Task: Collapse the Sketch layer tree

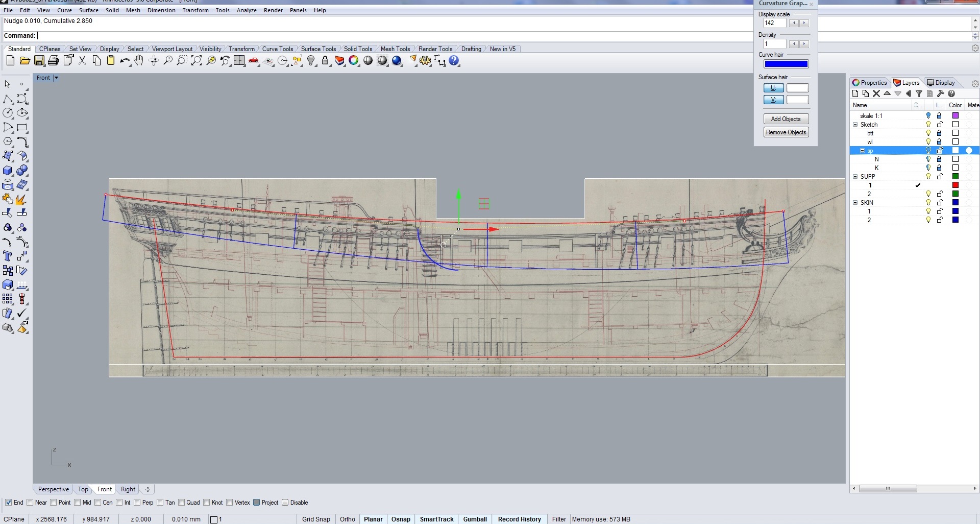Action: [x=855, y=125]
